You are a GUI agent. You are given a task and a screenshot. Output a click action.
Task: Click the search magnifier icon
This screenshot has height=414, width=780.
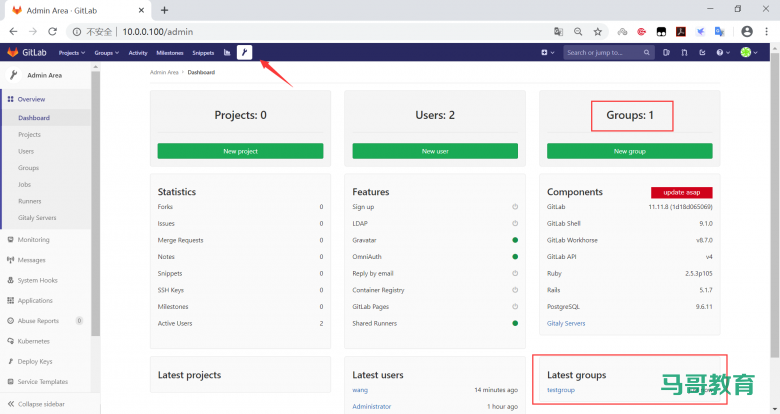[646, 52]
